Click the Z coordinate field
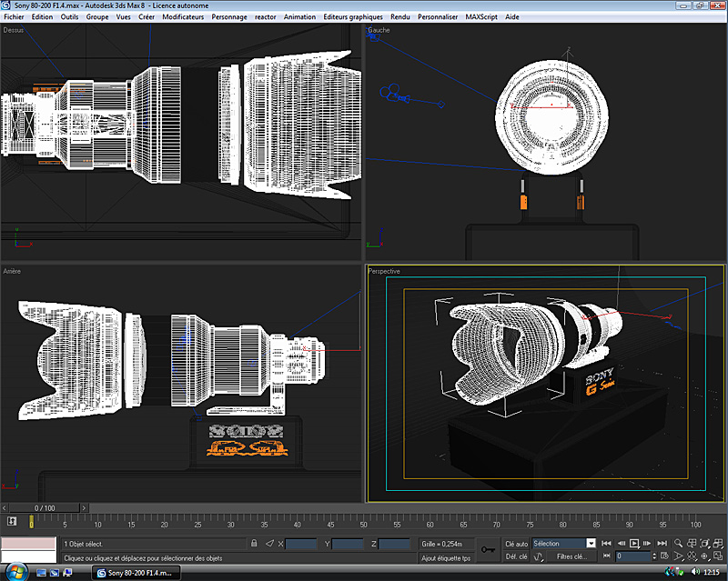The width and height of the screenshot is (728, 581). 394,544
